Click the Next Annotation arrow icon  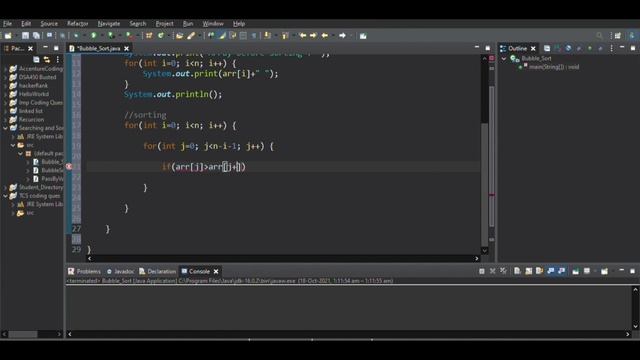[x=267, y=36]
